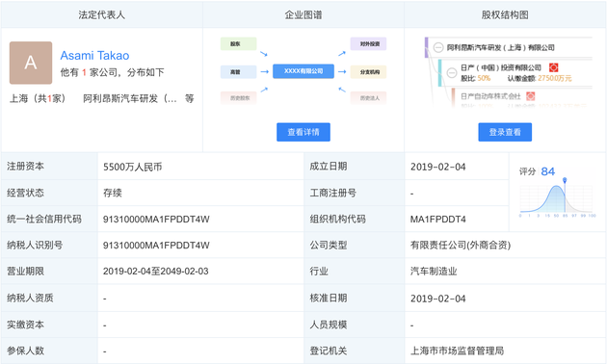Click the red icon next to 日产(中国)投资有限公司
The height and width of the screenshot is (364, 607).
(554, 67)
